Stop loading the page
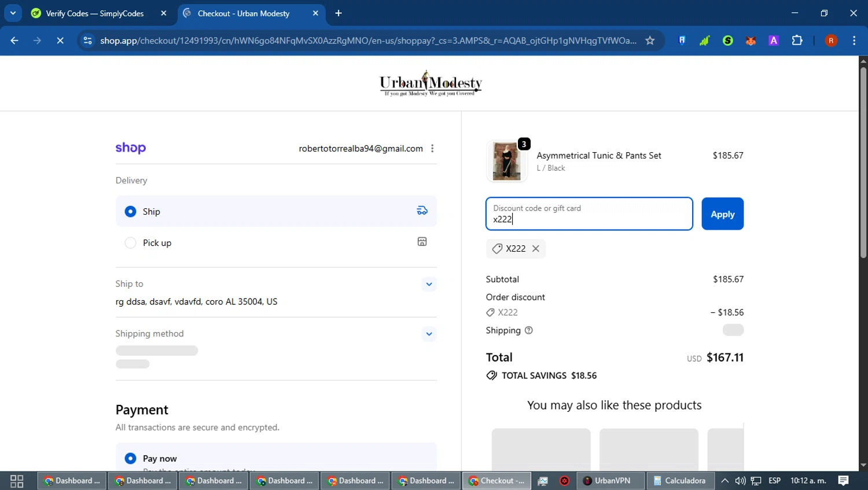 [60, 40]
